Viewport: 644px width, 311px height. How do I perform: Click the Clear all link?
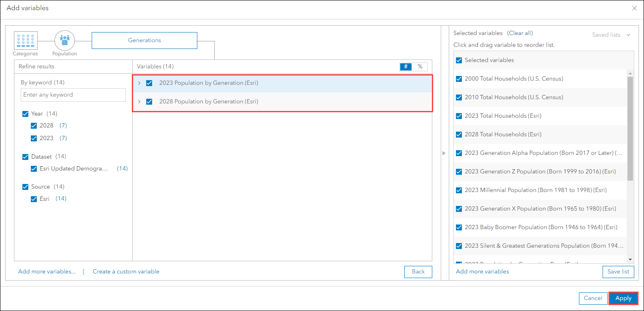520,33
